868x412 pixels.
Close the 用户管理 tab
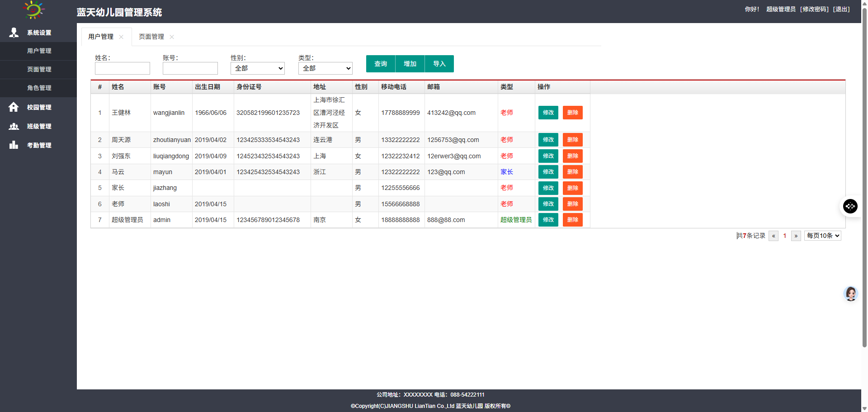pos(121,37)
